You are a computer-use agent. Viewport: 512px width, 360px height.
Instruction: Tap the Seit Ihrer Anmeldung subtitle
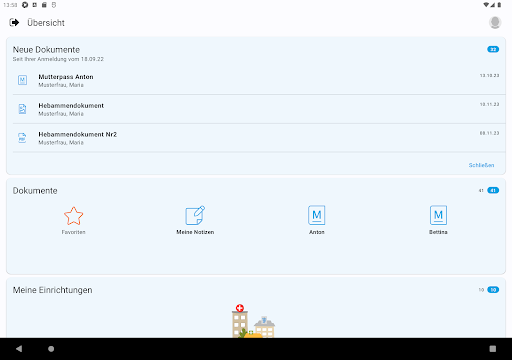(x=58, y=59)
